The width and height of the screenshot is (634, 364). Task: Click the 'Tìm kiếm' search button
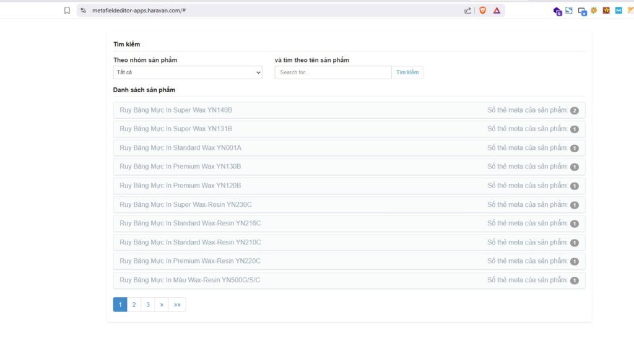(407, 72)
